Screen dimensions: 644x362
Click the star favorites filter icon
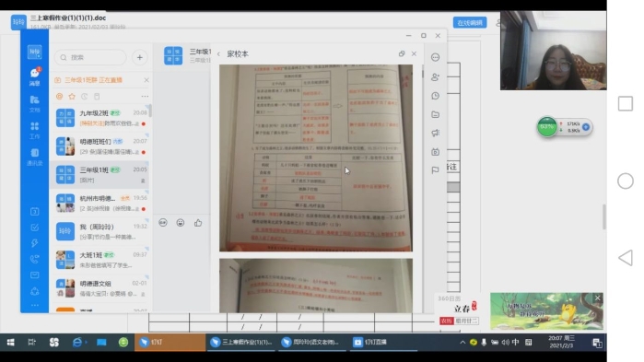pos(72,97)
